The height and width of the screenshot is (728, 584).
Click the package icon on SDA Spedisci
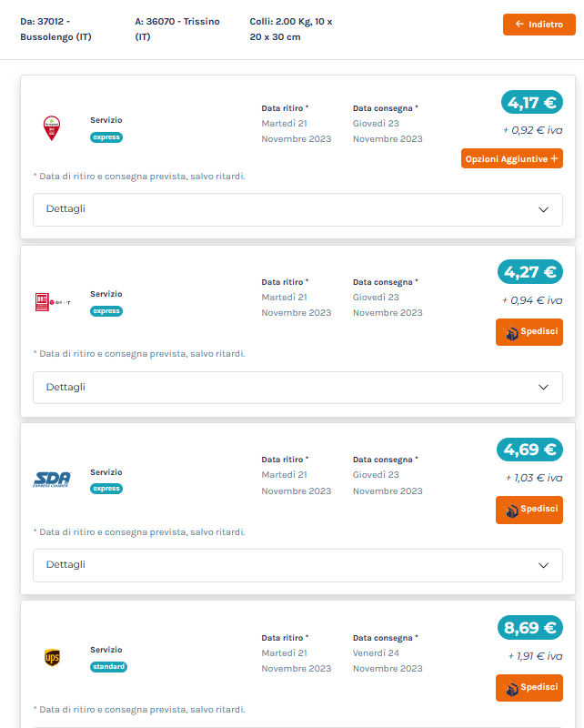click(x=510, y=510)
